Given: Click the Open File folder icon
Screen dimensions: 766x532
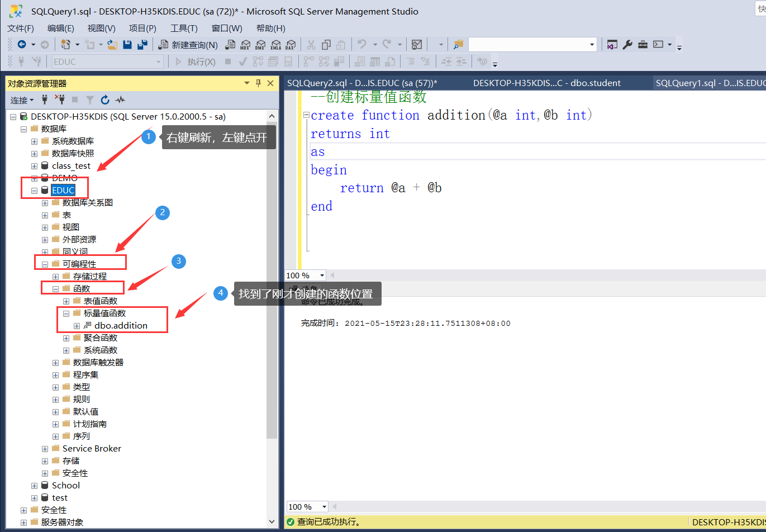Looking at the screenshot, I should [x=112, y=45].
